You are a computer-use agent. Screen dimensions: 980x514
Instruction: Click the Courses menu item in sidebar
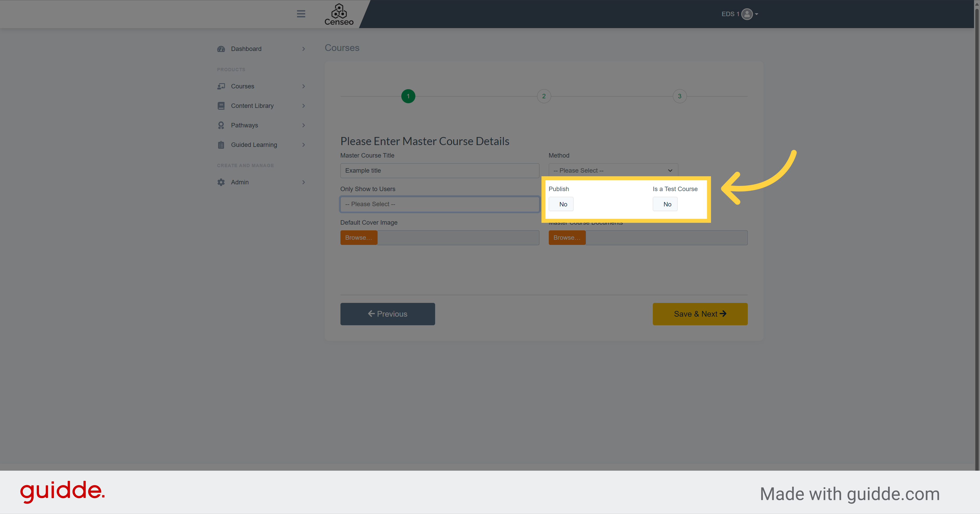tap(242, 86)
